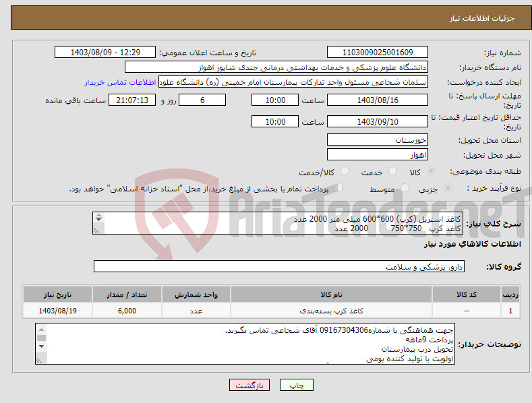Screen dimensions: 532x403
Task: Click the اطلاعات کالاهای مورد نیاز heading
Action: click(472, 244)
